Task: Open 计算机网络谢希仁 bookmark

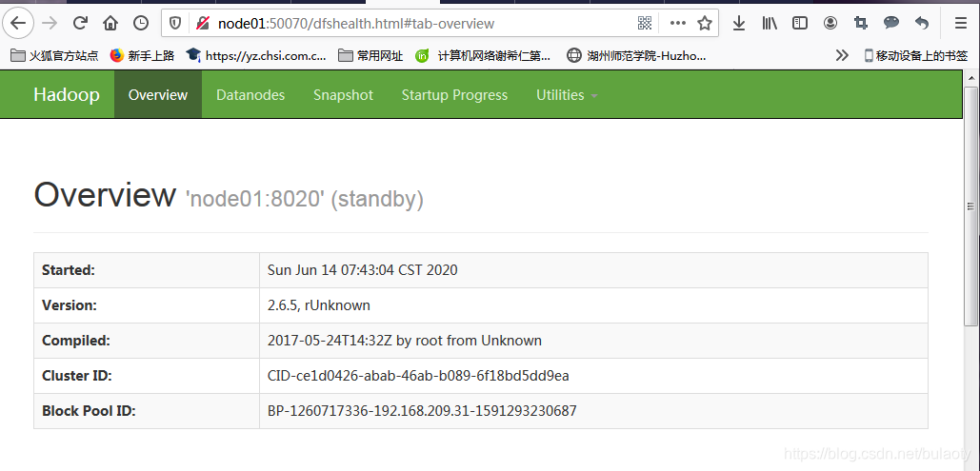Action: tap(483, 55)
